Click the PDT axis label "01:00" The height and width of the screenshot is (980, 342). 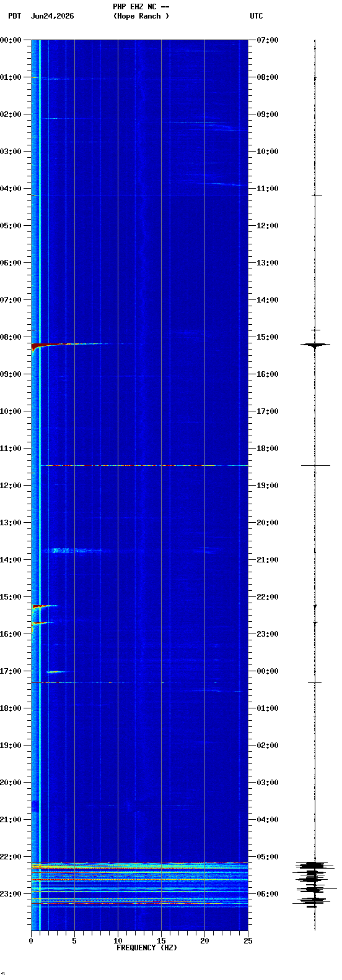pyautogui.click(x=11, y=77)
